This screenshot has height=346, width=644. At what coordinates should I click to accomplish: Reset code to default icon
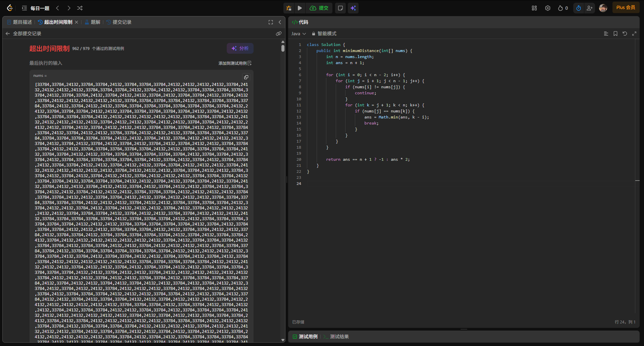tap(625, 34)
